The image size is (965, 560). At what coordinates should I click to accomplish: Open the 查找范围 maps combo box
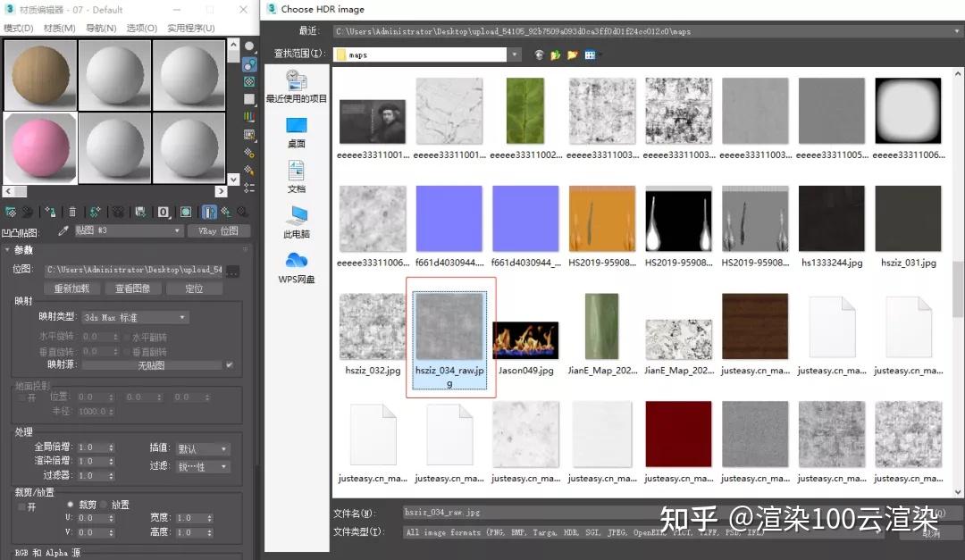pos(427,53)
